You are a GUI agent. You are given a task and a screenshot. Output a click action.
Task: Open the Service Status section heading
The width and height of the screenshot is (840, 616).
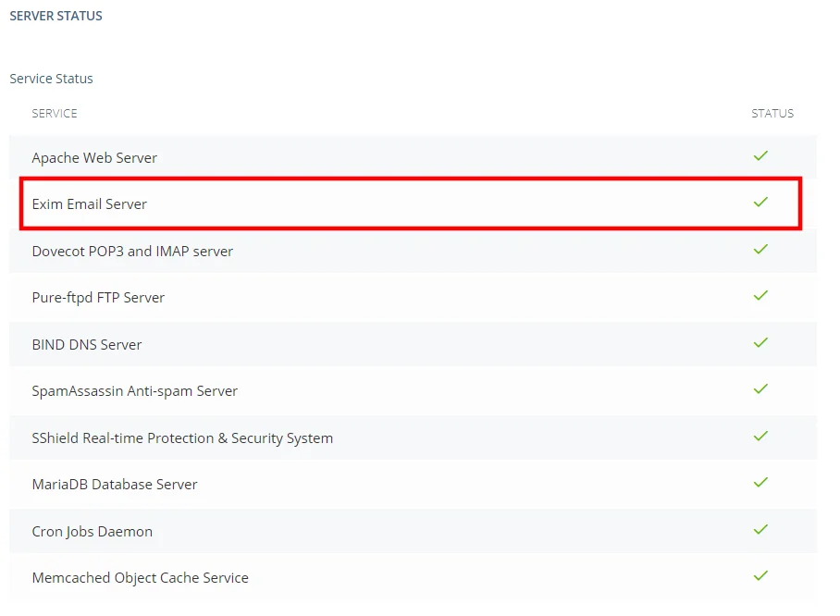tap(51, 79)
